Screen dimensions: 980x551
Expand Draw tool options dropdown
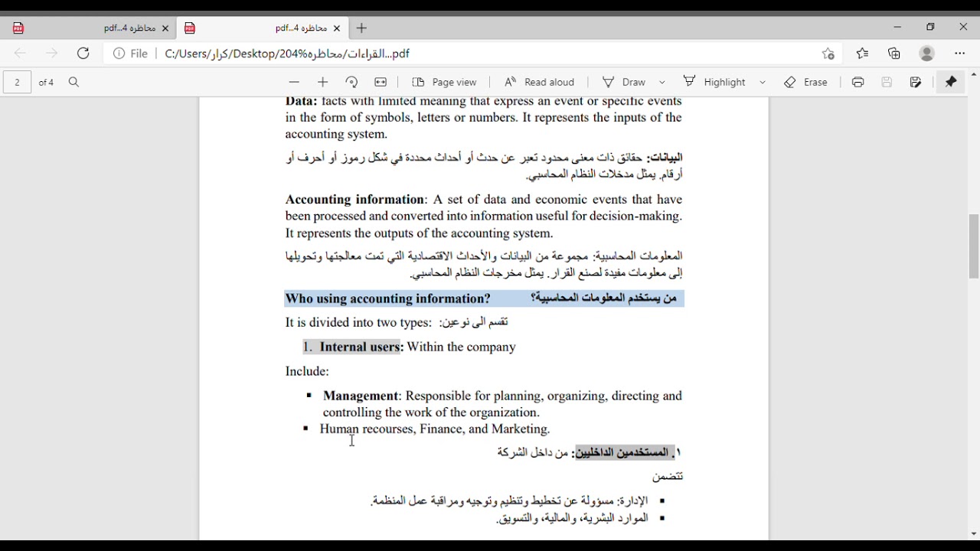coord(662,82)
